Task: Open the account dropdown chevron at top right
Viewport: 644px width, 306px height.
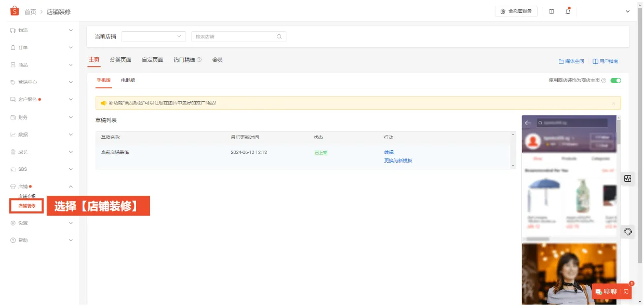Action: point(628,11)
